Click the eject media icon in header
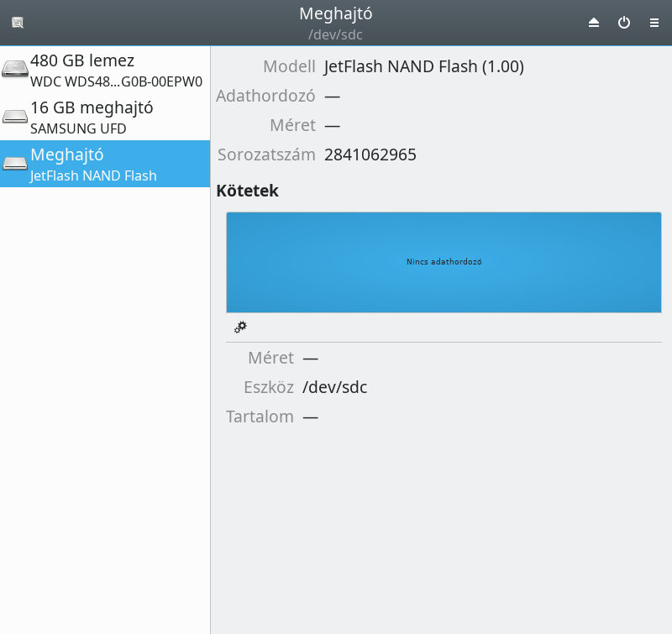Image resolution: width=672 pixels, height=634 pixels. (x=594, y=23)
